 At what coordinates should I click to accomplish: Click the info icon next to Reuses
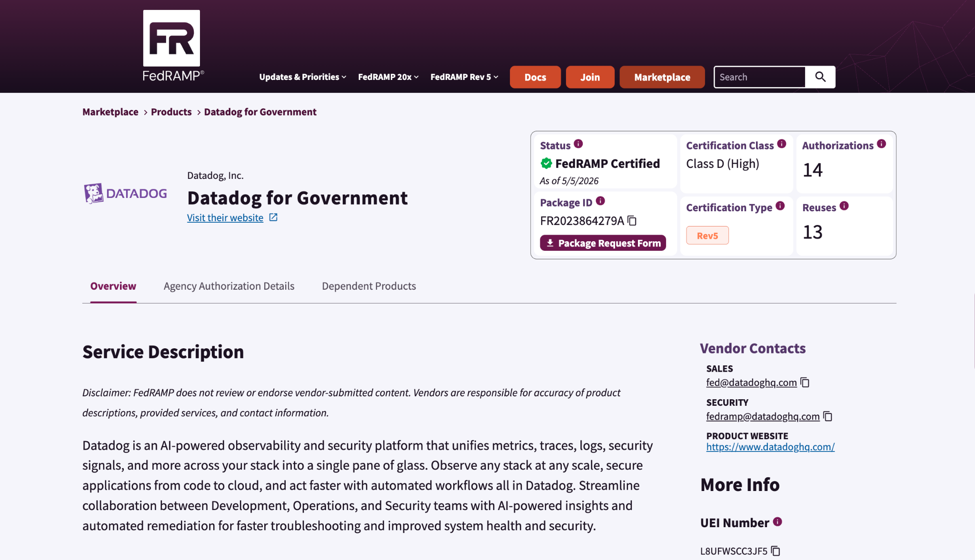844,206
